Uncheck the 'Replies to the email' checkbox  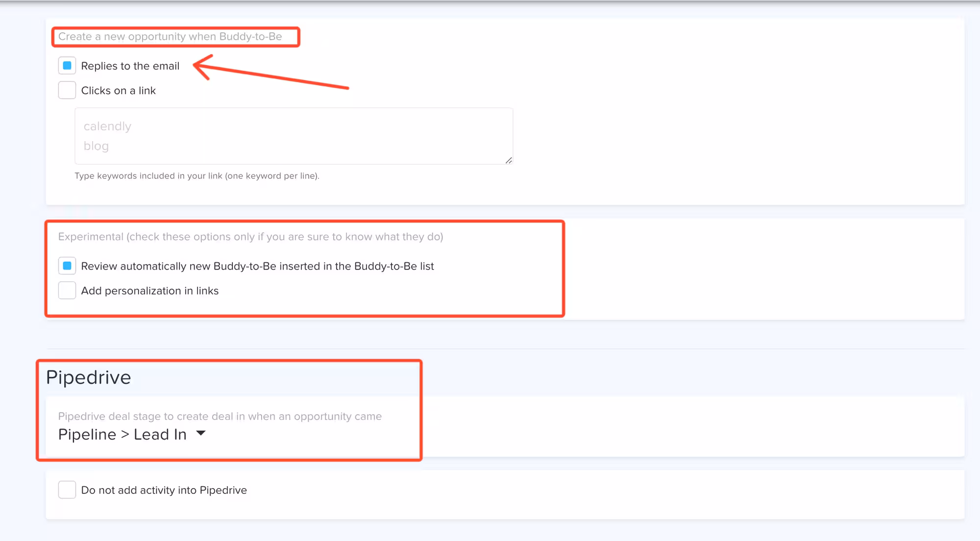pyautogui.click(x=67, y=66)
